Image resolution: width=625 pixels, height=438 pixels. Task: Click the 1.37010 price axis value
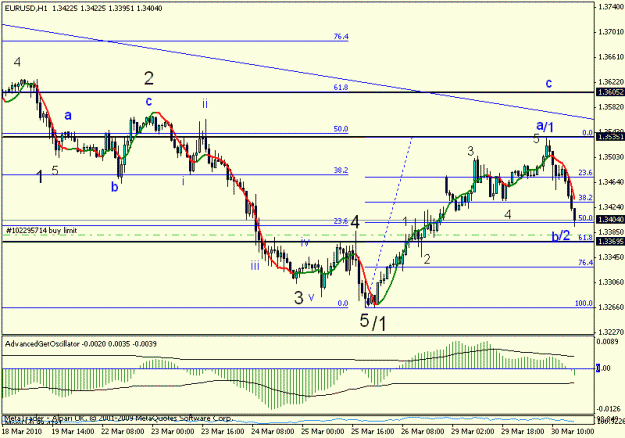(x=611, y=32)
